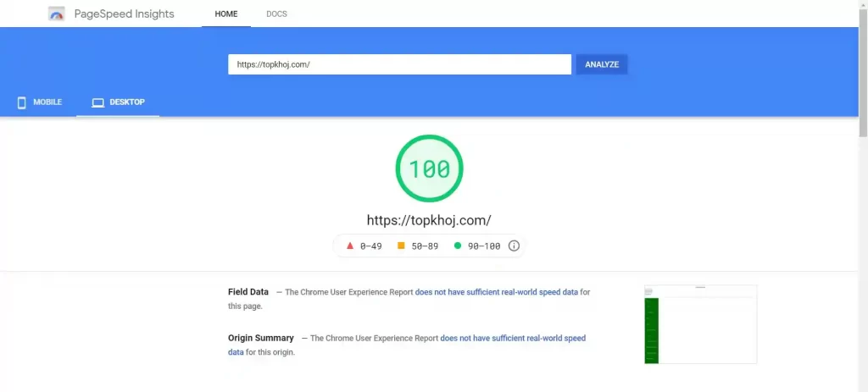Click the 50–89 legend range text
Screen dimensions: 868x392
[x=425, y=246]
